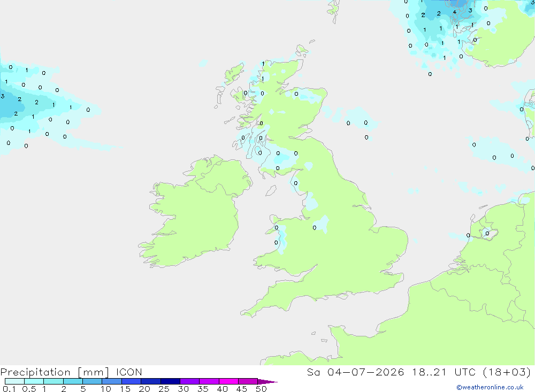Screen dimensions: 535x392
Task: Click the 30–35 mm violet legend swatch
Action: coord(189,381)
